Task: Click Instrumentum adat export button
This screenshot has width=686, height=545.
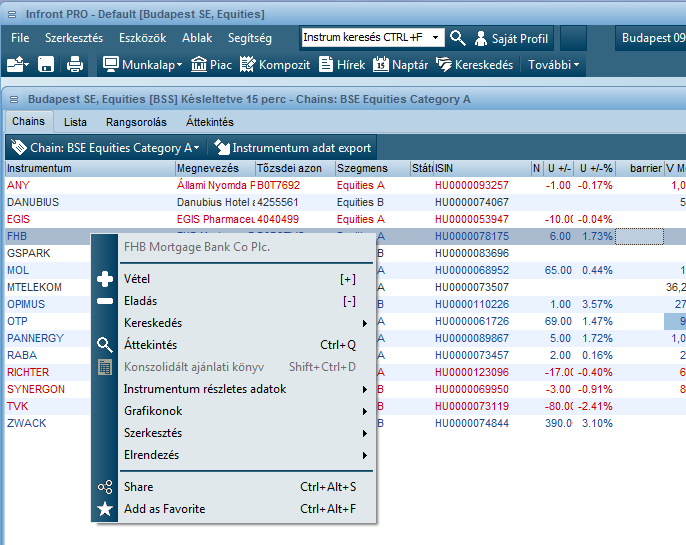Action: tap(292, 148)
